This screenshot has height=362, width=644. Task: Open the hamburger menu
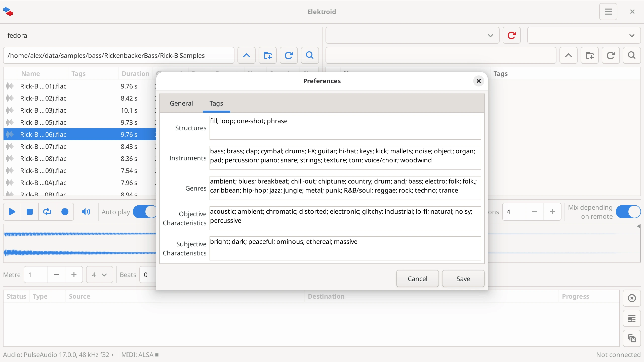(x=608, y=12)
